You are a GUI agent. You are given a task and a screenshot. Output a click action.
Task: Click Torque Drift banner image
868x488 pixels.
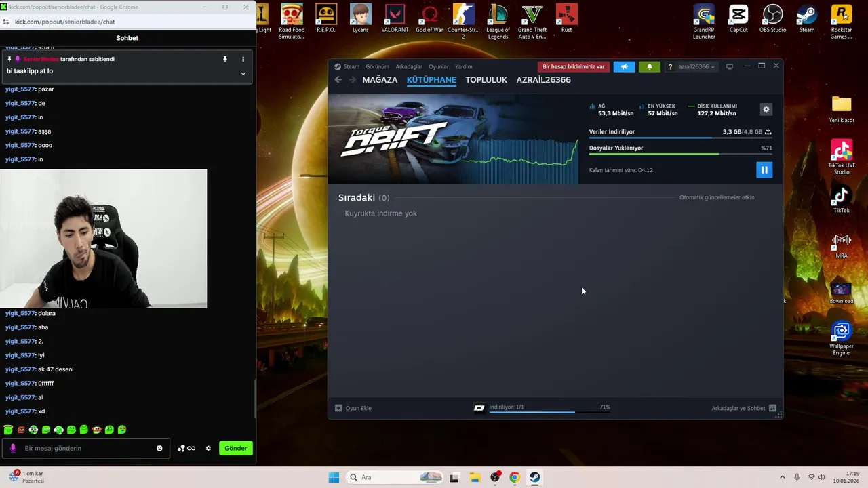[453, 139]
